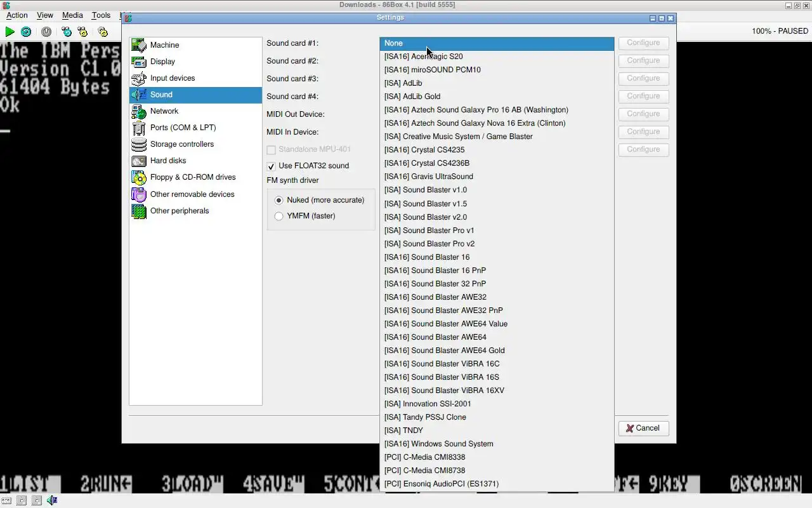
Task: Select the Other peripherals icon
Action: pos(139,211)
